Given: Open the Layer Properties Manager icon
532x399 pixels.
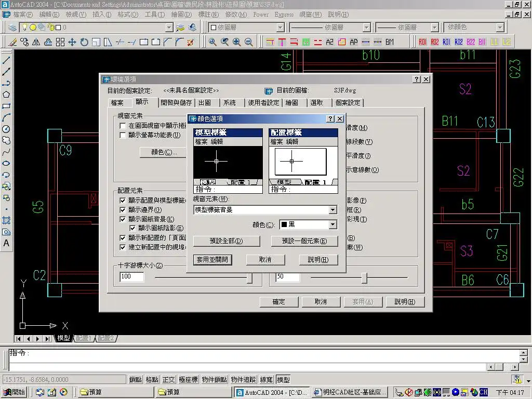Looking at the screenshot, I should [x=12, y=27].
